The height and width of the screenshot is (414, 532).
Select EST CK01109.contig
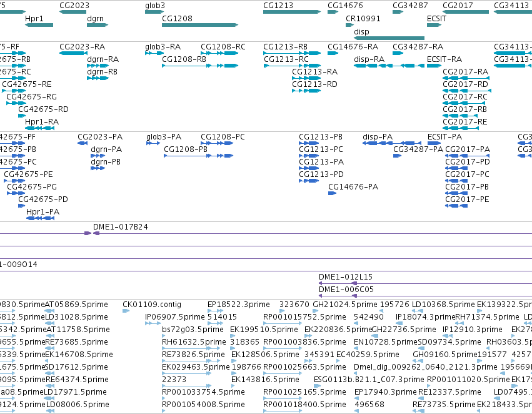(152, 305)
